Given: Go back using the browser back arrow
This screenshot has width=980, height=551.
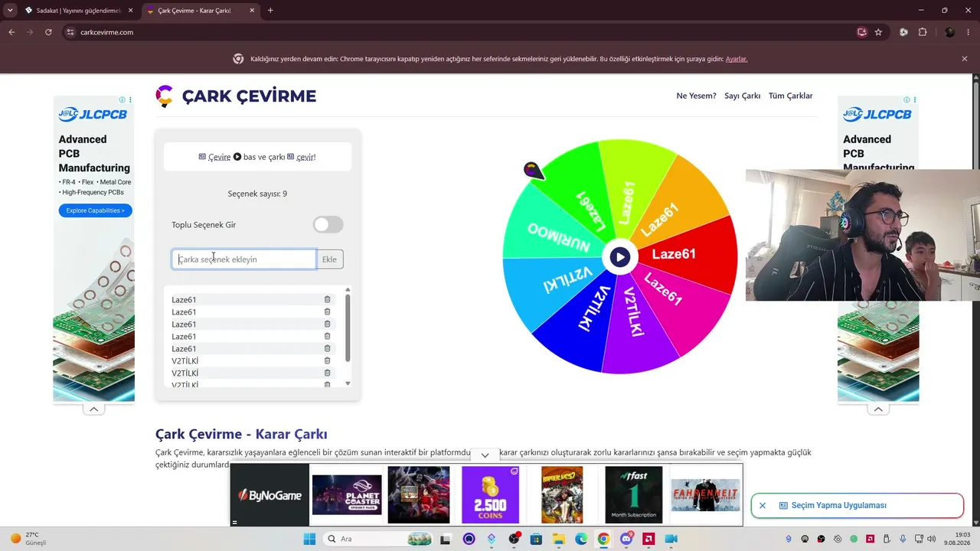Looking at the screenshot, I should coord(11,32).
